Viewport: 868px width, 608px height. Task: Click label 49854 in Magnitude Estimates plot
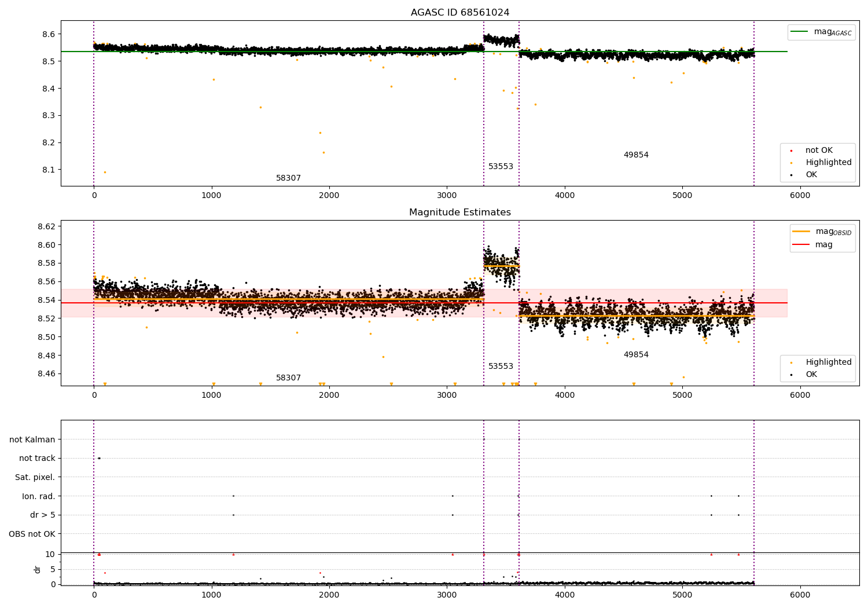tap(636, 355)
